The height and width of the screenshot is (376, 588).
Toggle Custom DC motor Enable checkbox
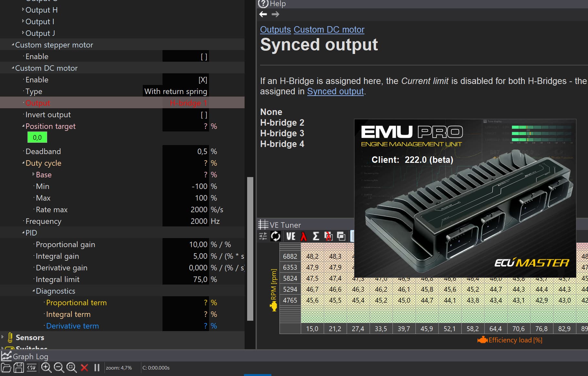(x=203, y=80)
